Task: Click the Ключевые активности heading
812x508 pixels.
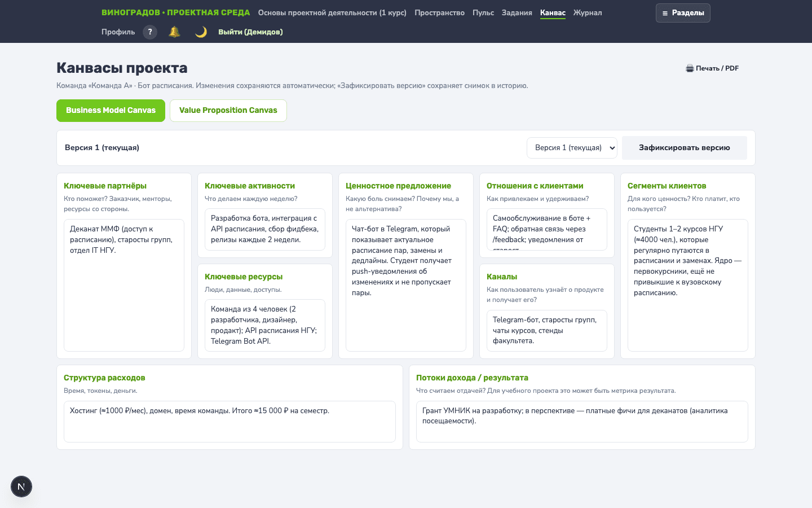Action: 250,186
